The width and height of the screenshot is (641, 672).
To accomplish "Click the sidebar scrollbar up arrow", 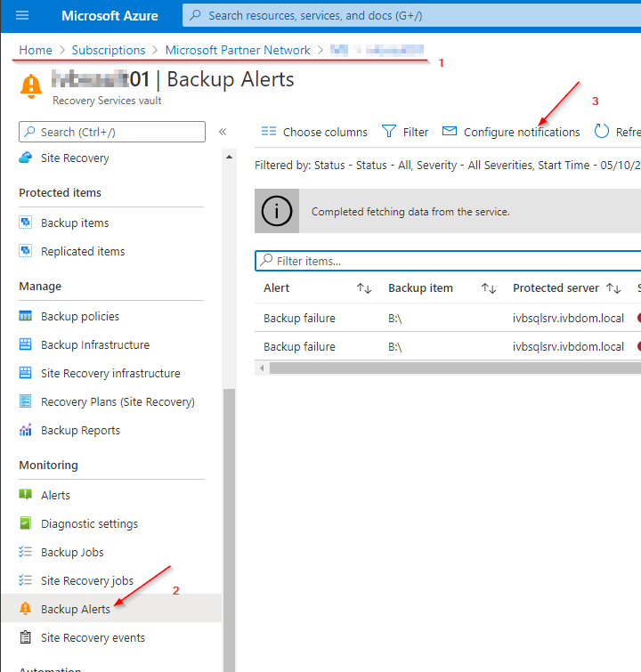I will point(230,157).
